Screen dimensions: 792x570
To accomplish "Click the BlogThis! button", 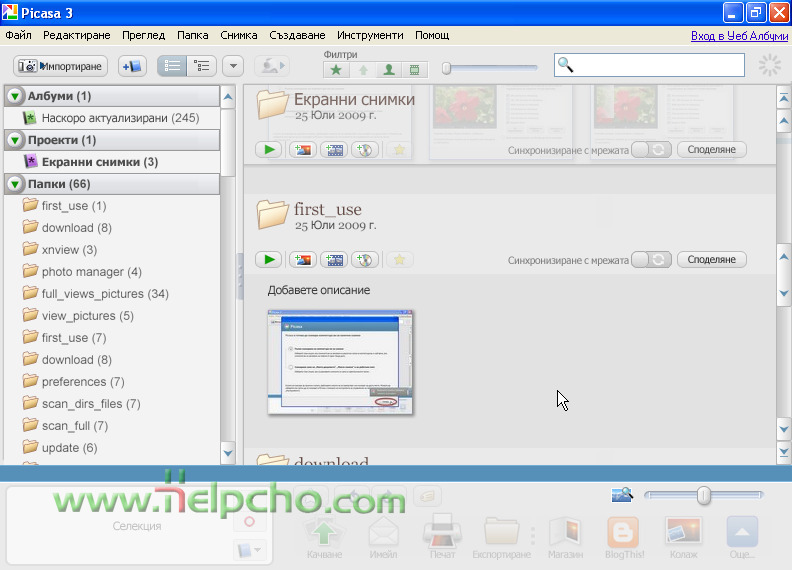I will 624,538.
